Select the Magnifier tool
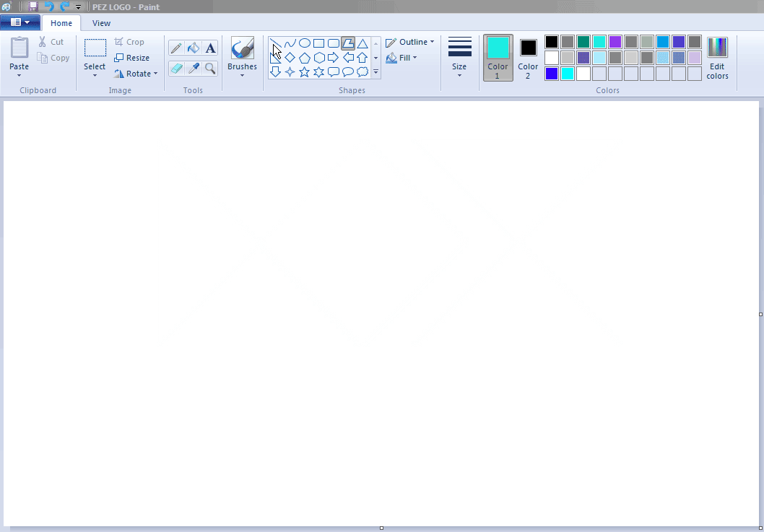The image size is (764, 532). pos(210,69)
